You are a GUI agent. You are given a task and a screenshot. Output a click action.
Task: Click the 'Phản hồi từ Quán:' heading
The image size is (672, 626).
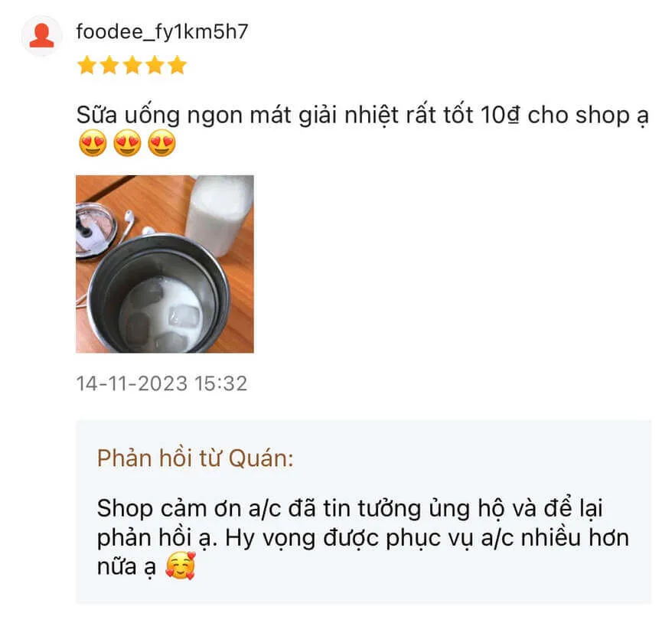pos(195,458)
